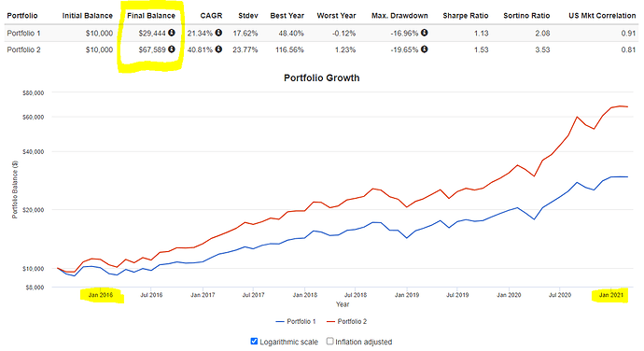Click info icon beside $67,589 final balance
The image size is (644, 351).
click(x=172, y=49)
